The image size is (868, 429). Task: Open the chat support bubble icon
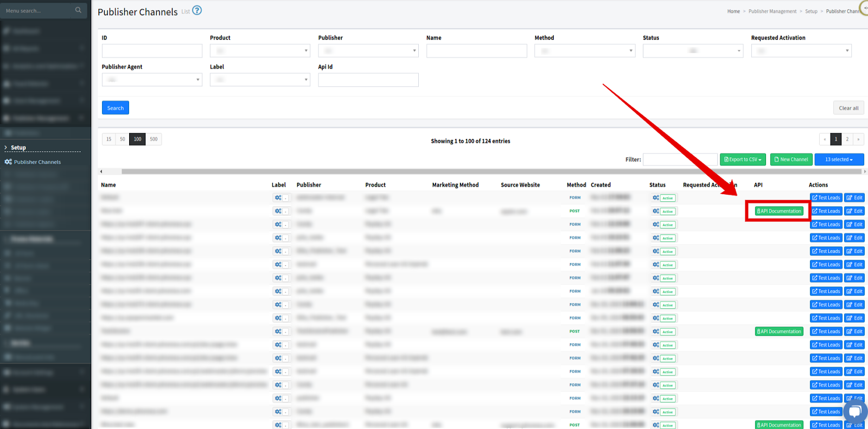click(854, 412)
